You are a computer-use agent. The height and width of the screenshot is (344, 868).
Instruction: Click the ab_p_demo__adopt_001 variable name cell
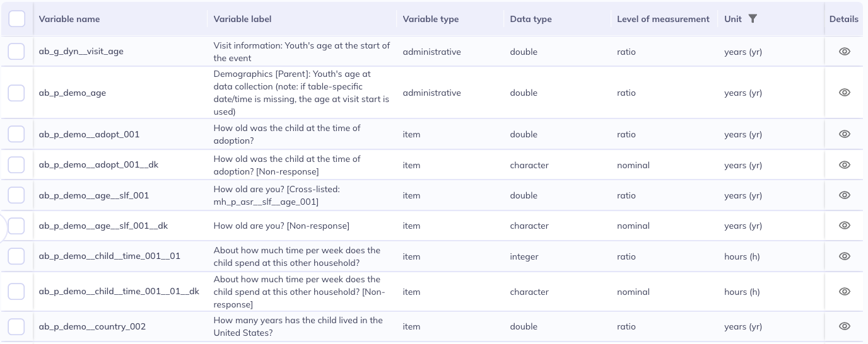89,134
